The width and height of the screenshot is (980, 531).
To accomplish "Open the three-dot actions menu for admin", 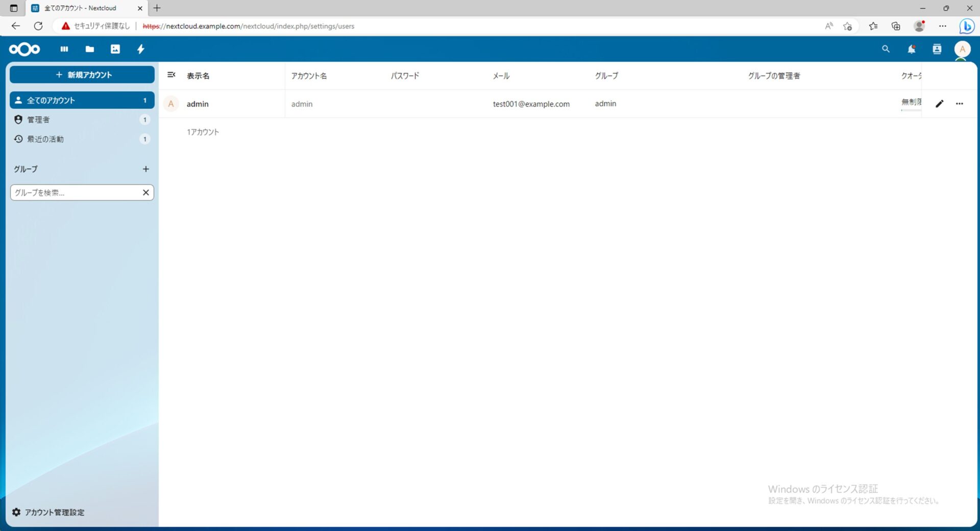I will point(960,104).
